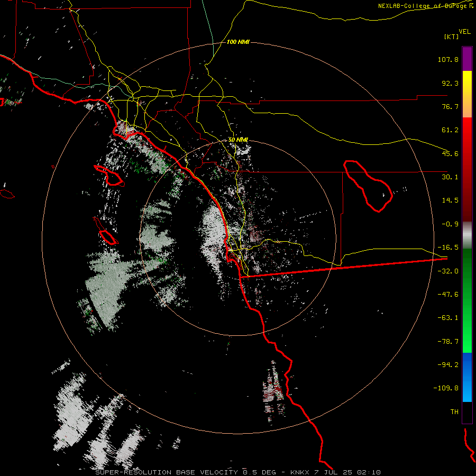Click the 7 JUL 25 date
Viewport: 476px width, 476px height.
pyautogui.click(x=335, y=472)
